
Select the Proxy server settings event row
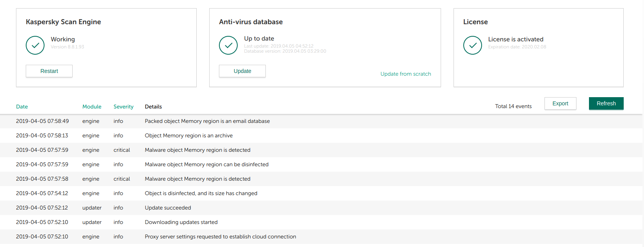pos(220,237)
